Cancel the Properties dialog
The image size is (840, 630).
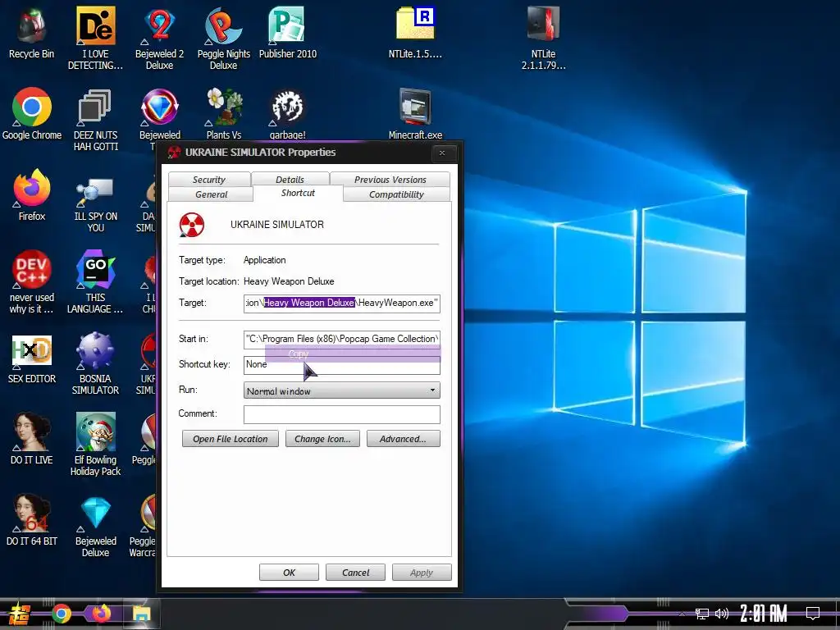355,572
